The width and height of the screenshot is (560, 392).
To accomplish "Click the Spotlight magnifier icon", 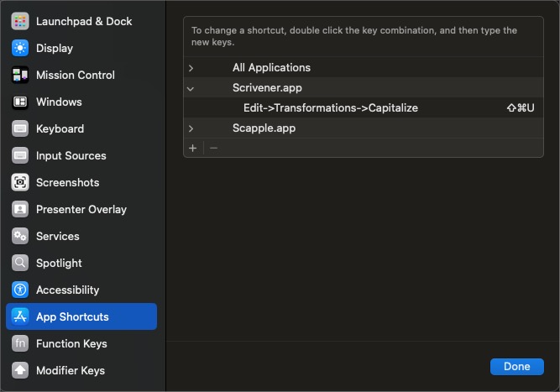I will pyautogui.click(x=20, y=263).
